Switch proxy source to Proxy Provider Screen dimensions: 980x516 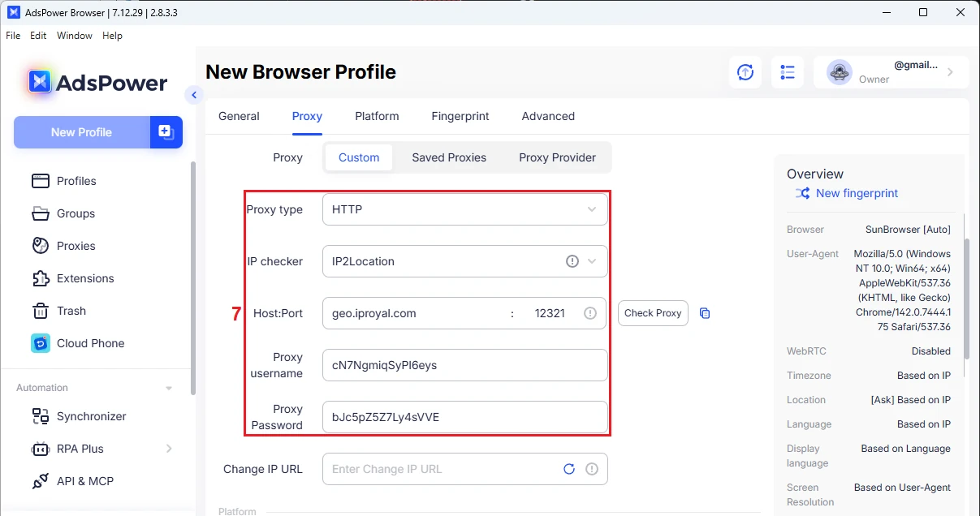tap(557, 157)
